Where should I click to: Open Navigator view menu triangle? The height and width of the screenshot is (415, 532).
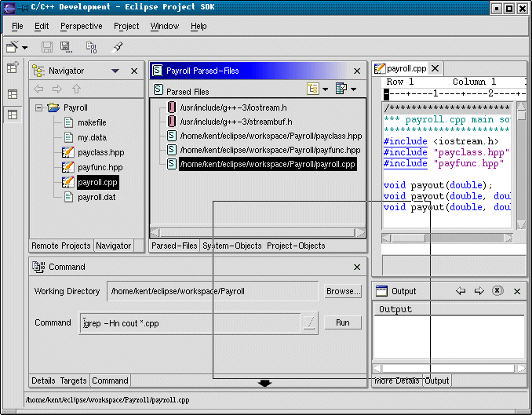(115, 71)
